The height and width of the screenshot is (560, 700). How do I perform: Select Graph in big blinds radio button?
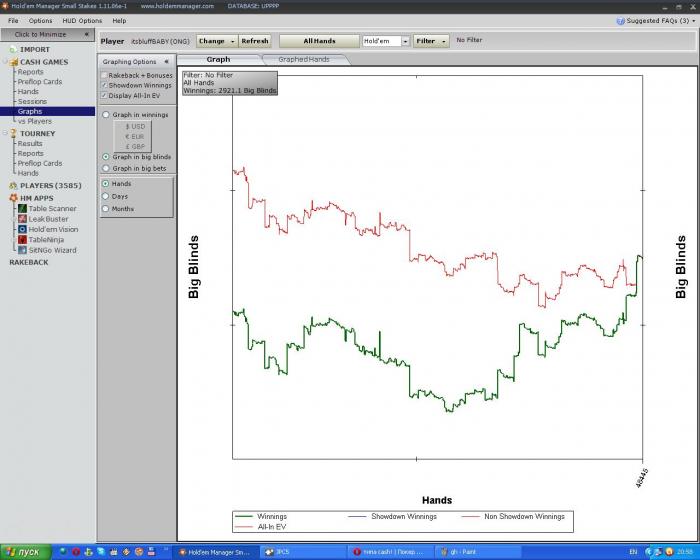[x=106, y=157]
